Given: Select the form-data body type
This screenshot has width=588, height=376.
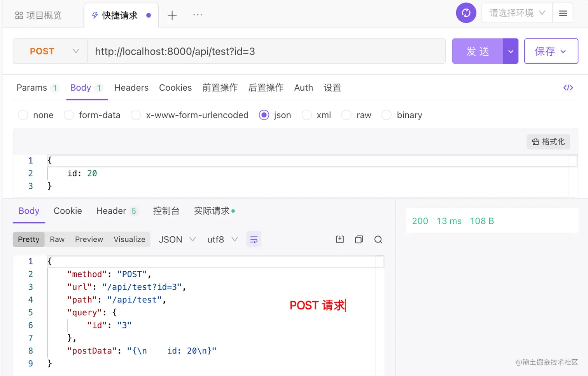Looking at the screenshot, I should [x=69, y=115].
